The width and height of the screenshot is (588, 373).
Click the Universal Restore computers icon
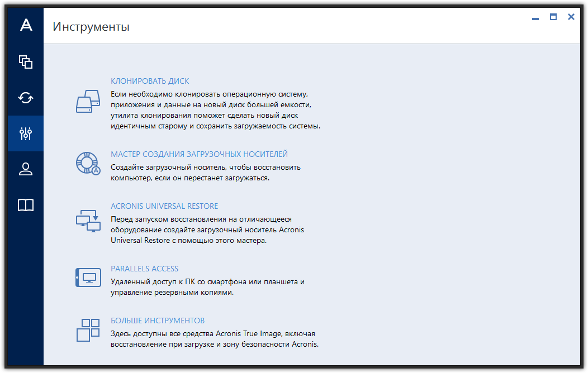click(88, 221)
